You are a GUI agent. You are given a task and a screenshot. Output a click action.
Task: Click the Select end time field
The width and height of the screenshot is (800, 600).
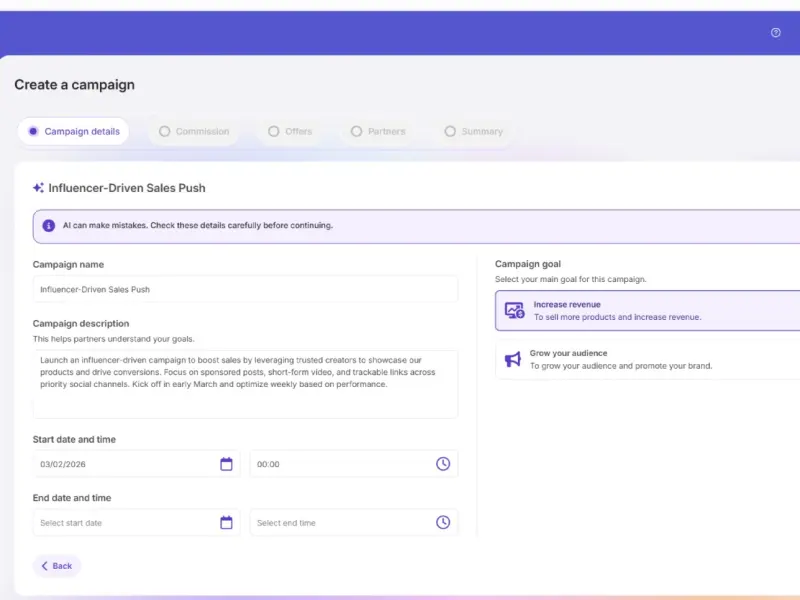pyautogui.click(x=354, y=522)
